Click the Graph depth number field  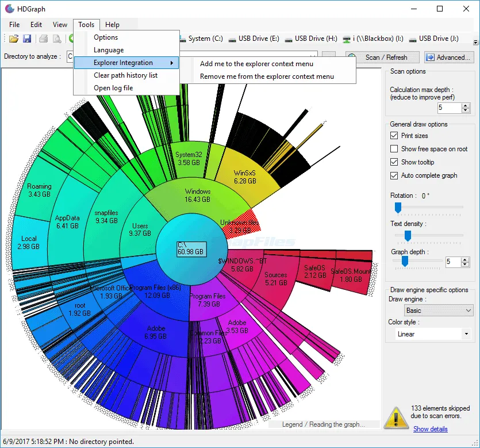[x=453, y=262]
